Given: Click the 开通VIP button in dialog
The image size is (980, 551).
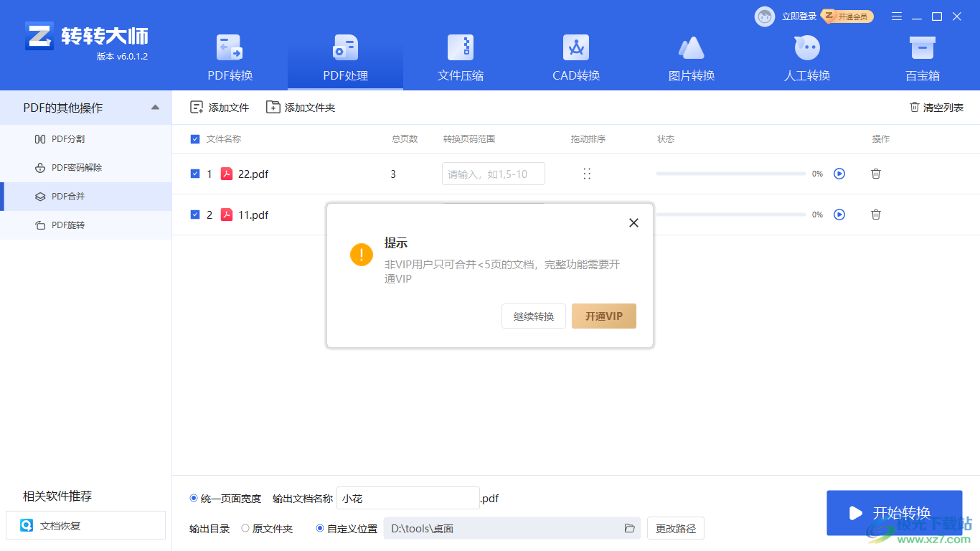Looking at the screenshot, I should click(604, 316).
